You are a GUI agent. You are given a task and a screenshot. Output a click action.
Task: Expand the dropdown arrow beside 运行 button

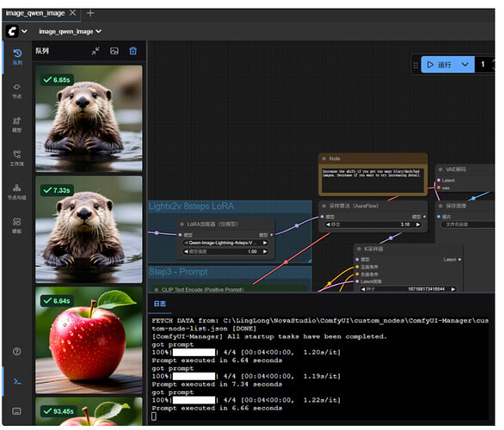(465, 64)
